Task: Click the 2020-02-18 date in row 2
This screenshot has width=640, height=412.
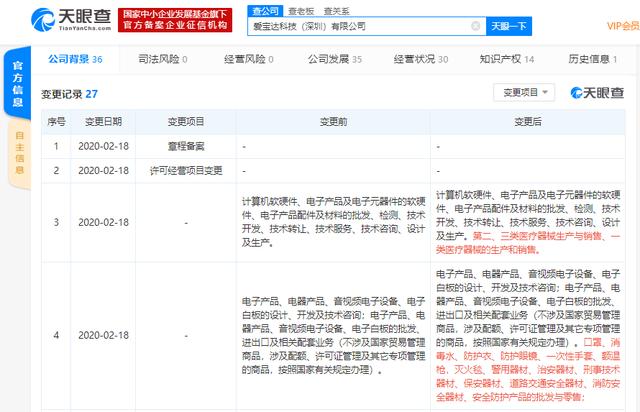Action: [x=103, y=170]
